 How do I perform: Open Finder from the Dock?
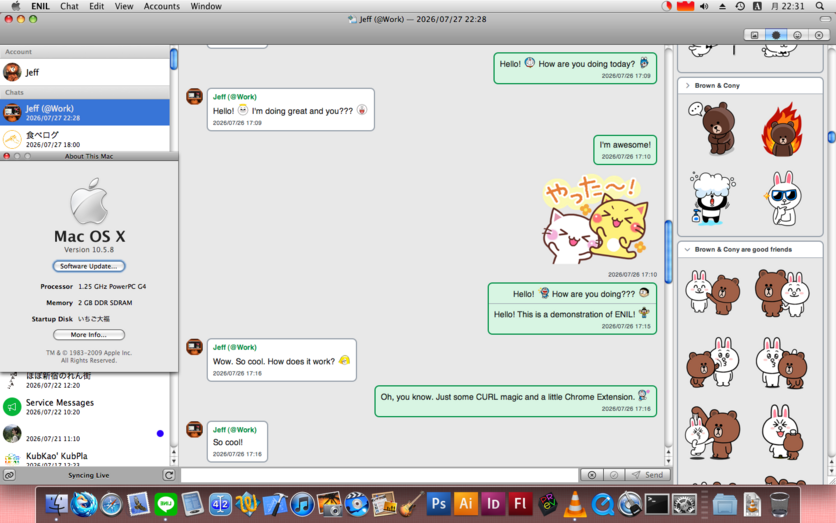(56, 504)
